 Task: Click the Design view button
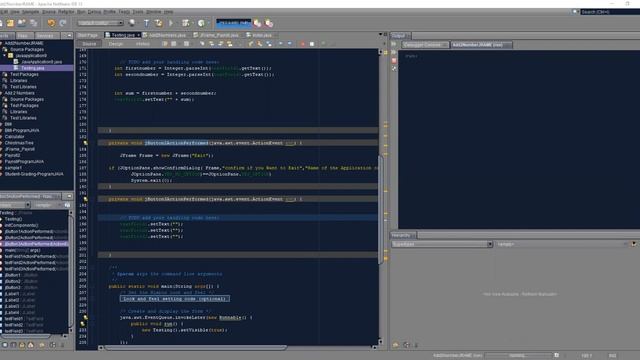(116, 44)
